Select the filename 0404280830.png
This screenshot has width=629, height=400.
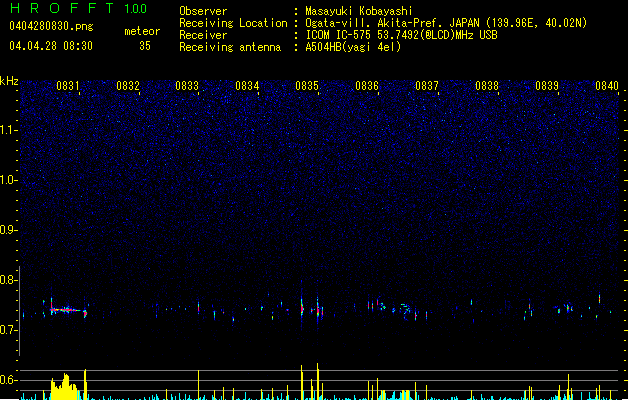tap(51, 27)
